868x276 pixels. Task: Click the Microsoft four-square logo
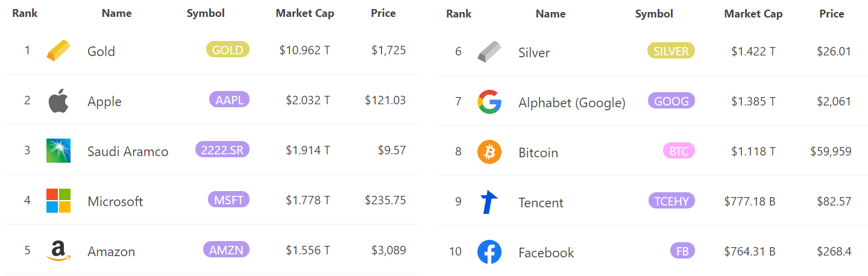58,201
